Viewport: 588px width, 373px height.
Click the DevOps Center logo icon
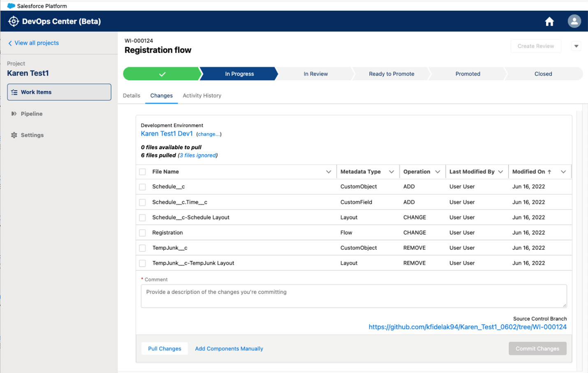pyautogui.click(x=14, y=21)
